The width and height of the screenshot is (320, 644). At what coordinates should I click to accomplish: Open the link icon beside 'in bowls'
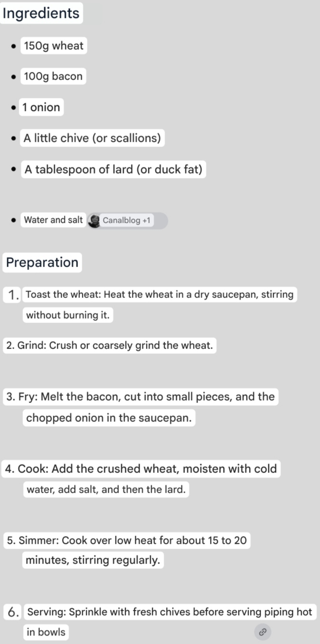pyautogui.click(x=263, y=631)
